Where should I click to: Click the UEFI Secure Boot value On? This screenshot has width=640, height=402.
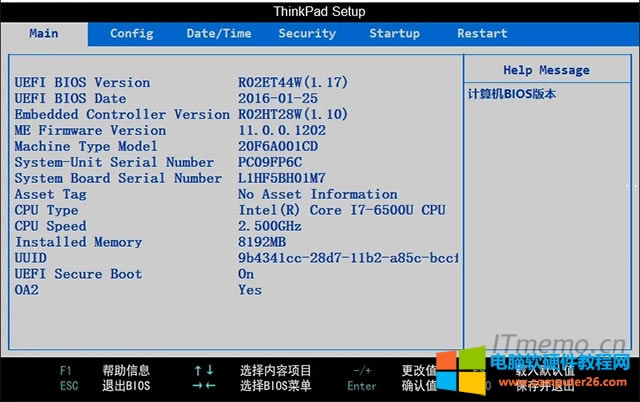(246, 274)
